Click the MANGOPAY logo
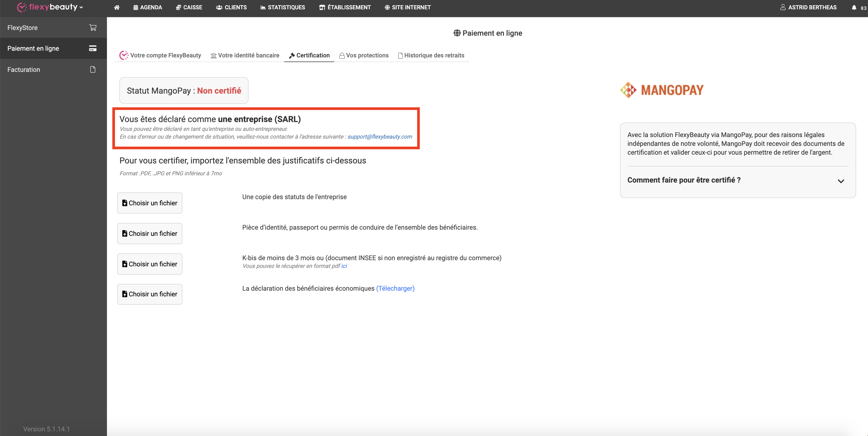 coord(662,90)
